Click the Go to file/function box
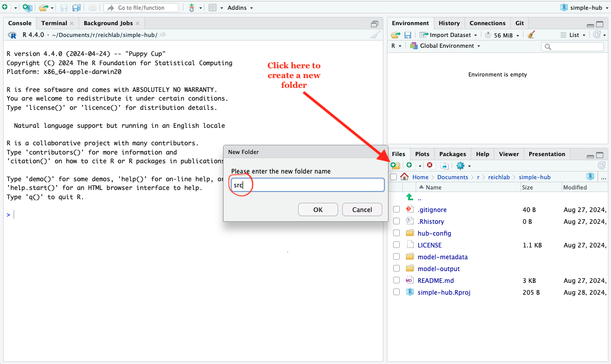 point(141,8)
